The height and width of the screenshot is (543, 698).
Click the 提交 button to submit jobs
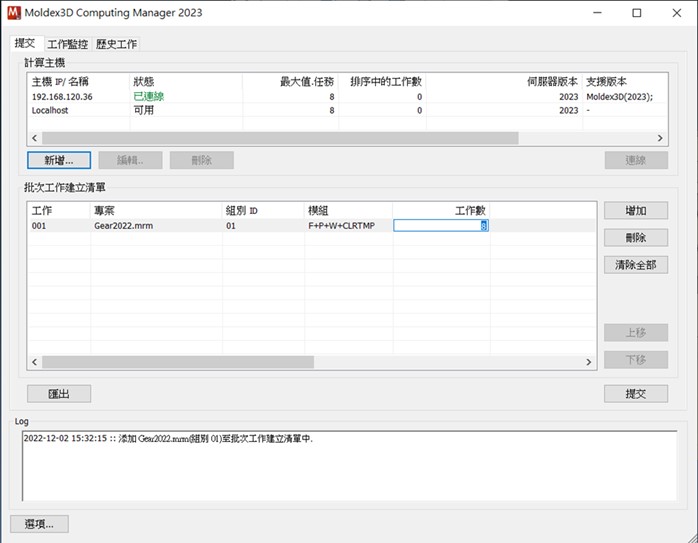click(636, 393)
